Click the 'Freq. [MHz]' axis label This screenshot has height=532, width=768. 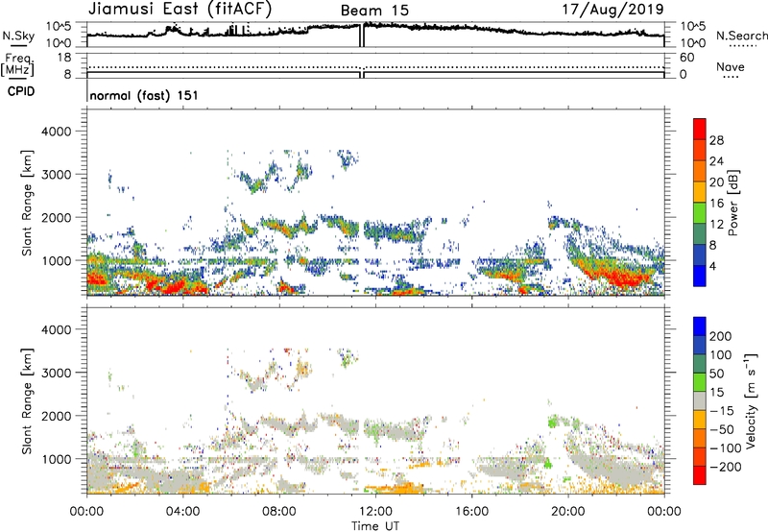click(x=17, y=65)
